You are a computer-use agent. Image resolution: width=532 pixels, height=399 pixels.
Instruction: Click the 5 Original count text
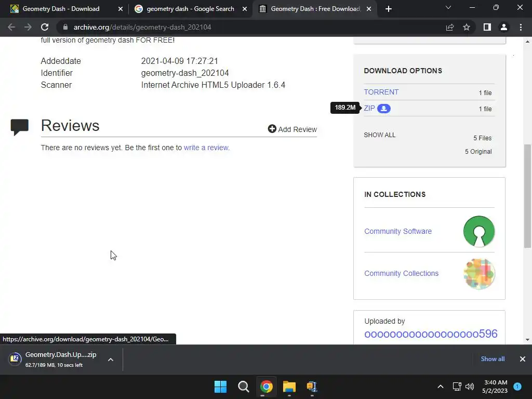(x=478, y=152)
